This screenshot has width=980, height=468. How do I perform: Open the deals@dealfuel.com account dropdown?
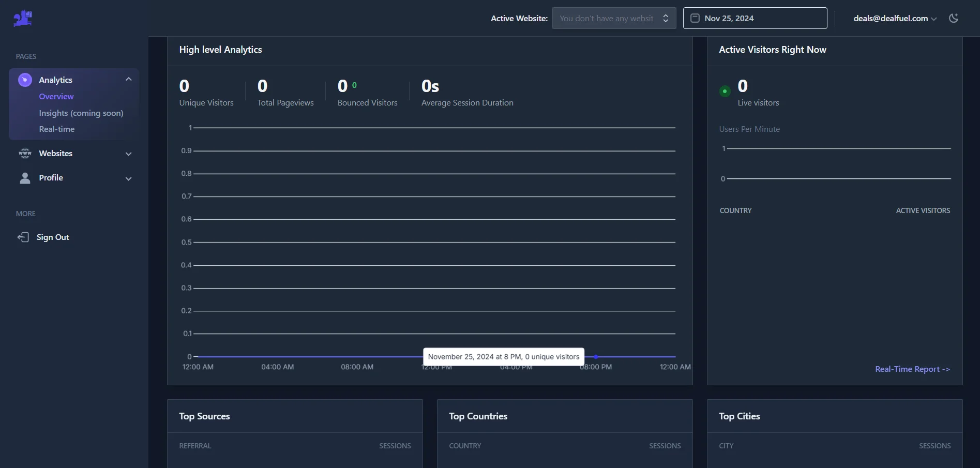tap(894, 18)
